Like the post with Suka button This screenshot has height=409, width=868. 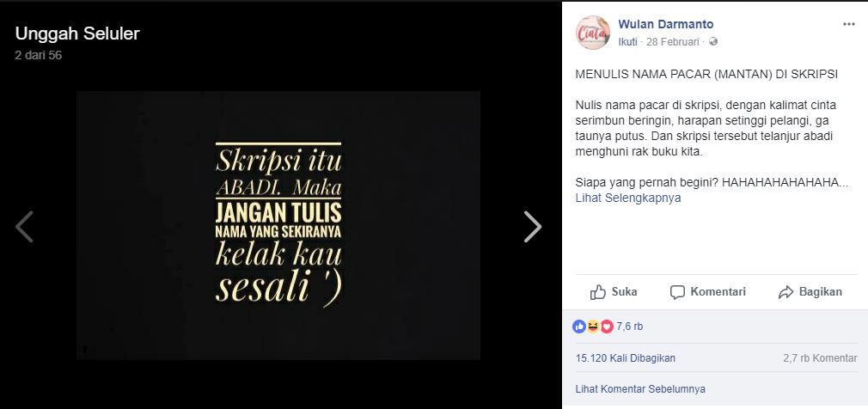(x=613, y=291)
